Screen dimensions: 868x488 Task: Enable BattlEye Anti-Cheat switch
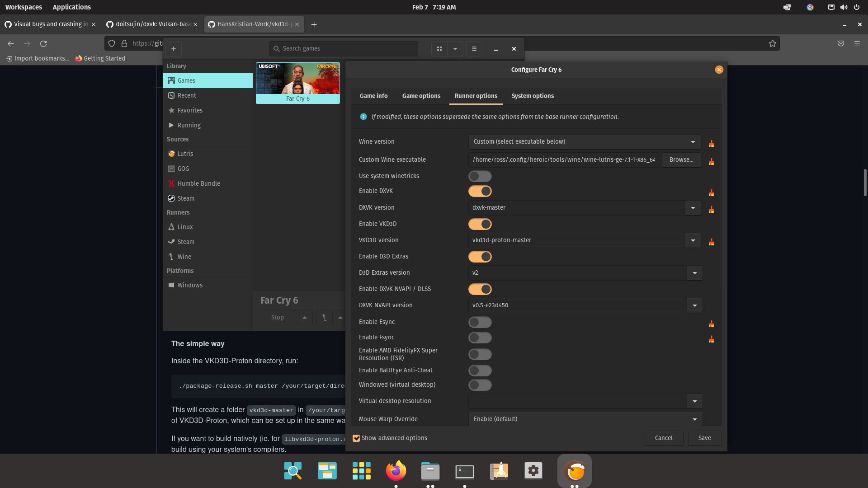pyautogui.click(x=480, y=371)
